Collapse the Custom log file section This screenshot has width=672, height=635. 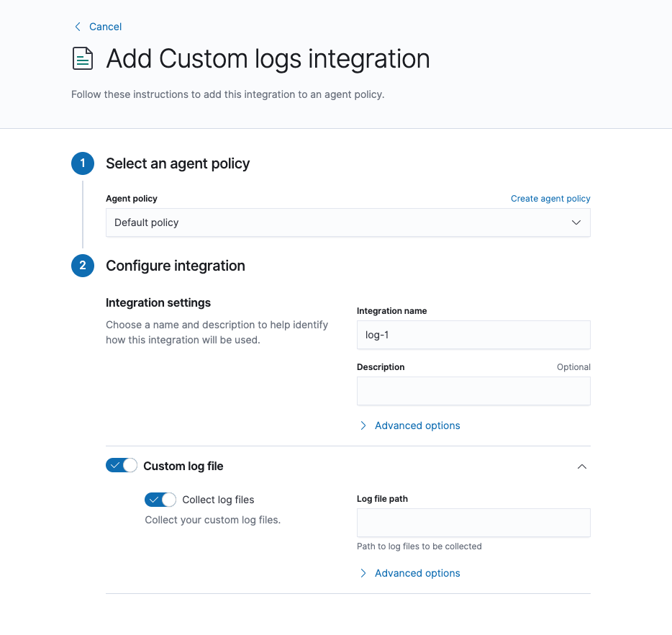click(582, 467)
